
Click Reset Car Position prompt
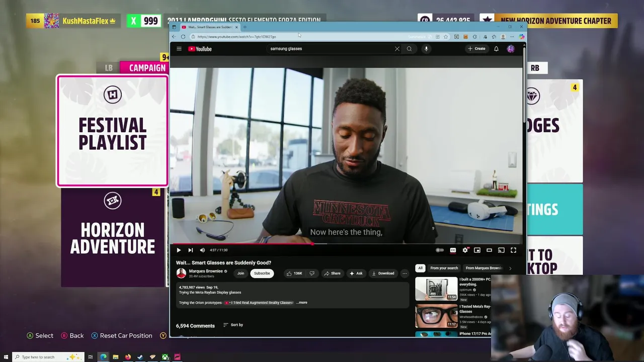(121, 335)
